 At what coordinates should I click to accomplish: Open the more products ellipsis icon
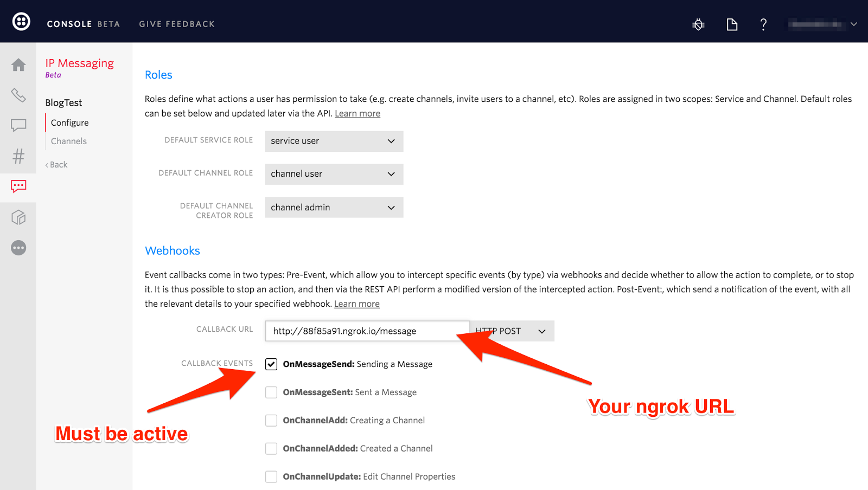pyautogui.click(x=18, y=248)
